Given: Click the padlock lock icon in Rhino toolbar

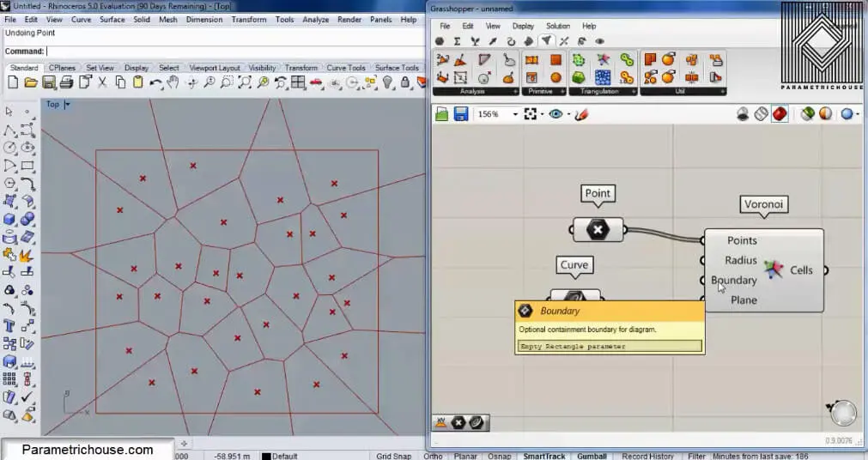Looking at the screenshot, I should click(405, 82).
